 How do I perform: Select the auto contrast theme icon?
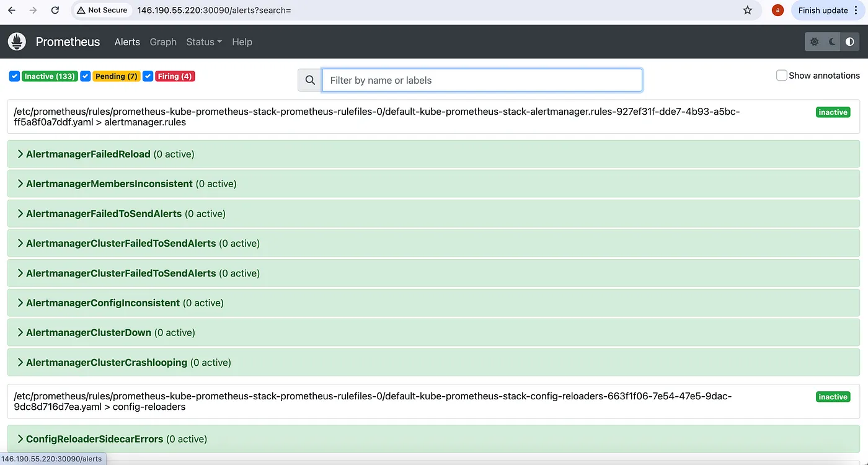[849, 42]
